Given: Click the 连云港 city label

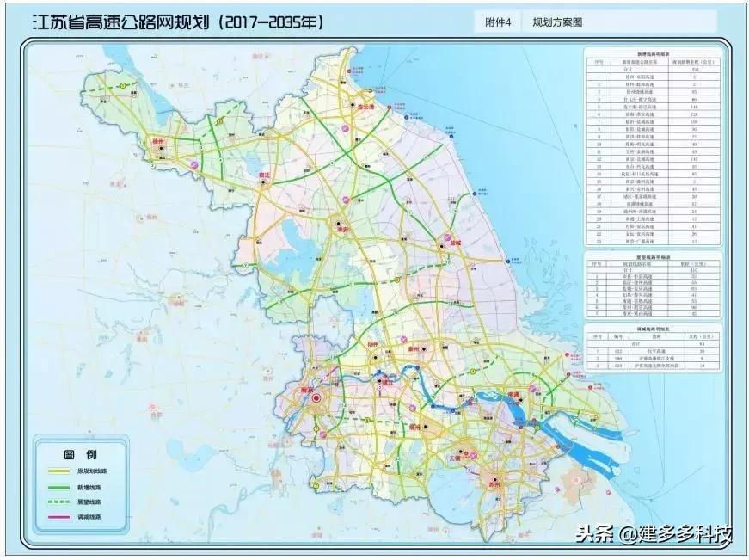Looking at the screenshot, I should (366, 107).
